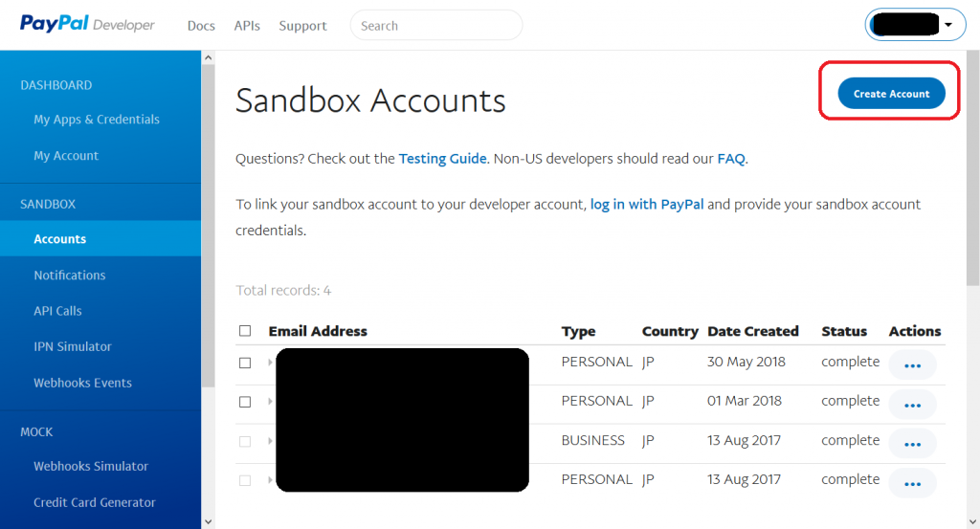The height and width of the screenshot is (529, 980).
Task: Follow the log in with PayPal link
Action: tap(647, 204)
